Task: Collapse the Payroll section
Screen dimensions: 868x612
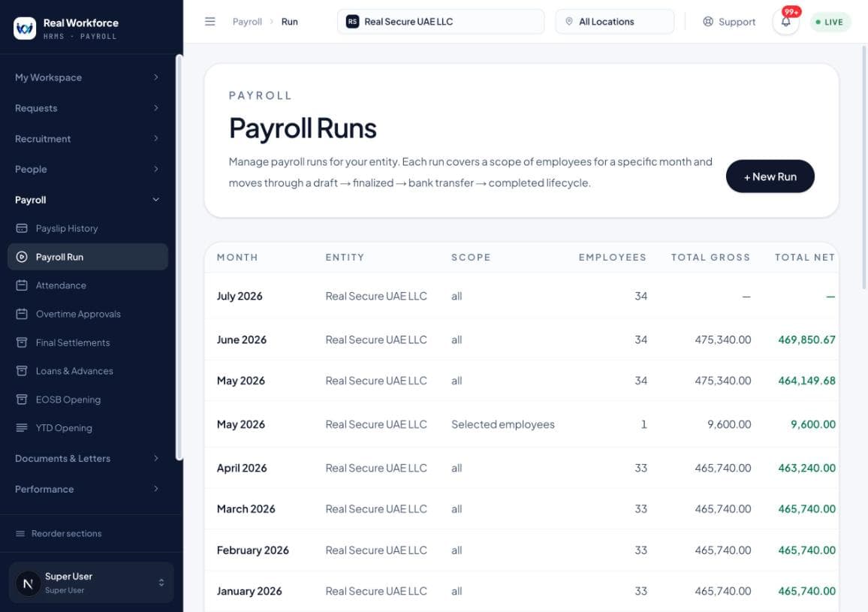Action: pyautogui.click(x=87, y=200)
